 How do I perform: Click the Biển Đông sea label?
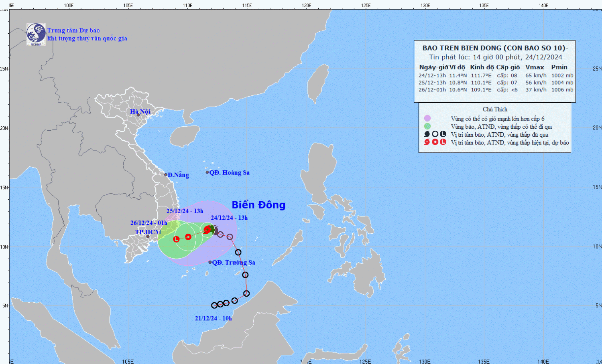(x=258, y=205)
